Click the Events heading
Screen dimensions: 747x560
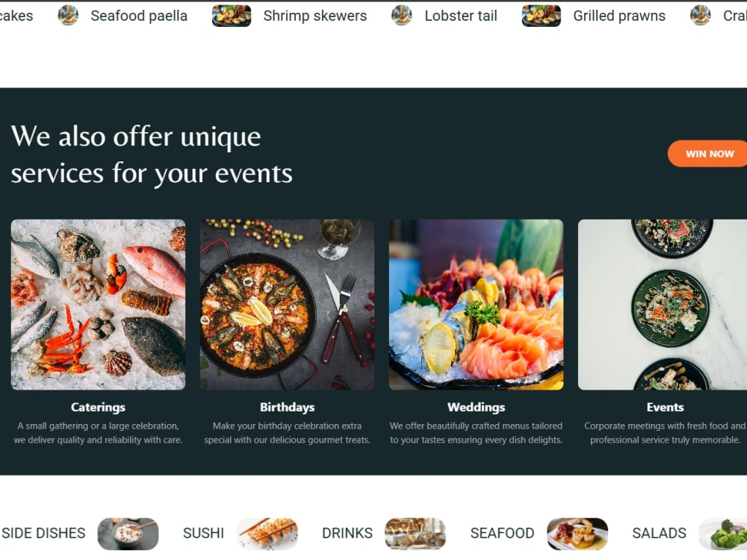pos(665,407)
